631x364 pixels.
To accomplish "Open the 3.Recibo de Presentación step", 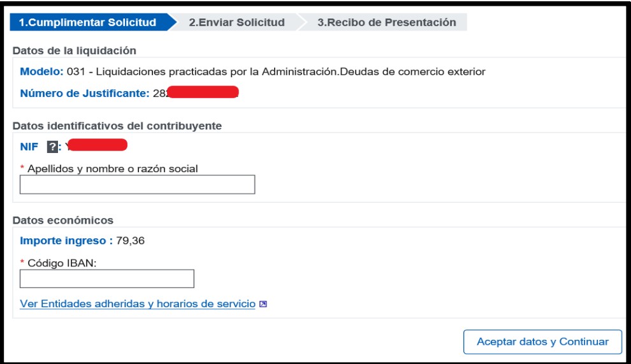I will 386,22.
